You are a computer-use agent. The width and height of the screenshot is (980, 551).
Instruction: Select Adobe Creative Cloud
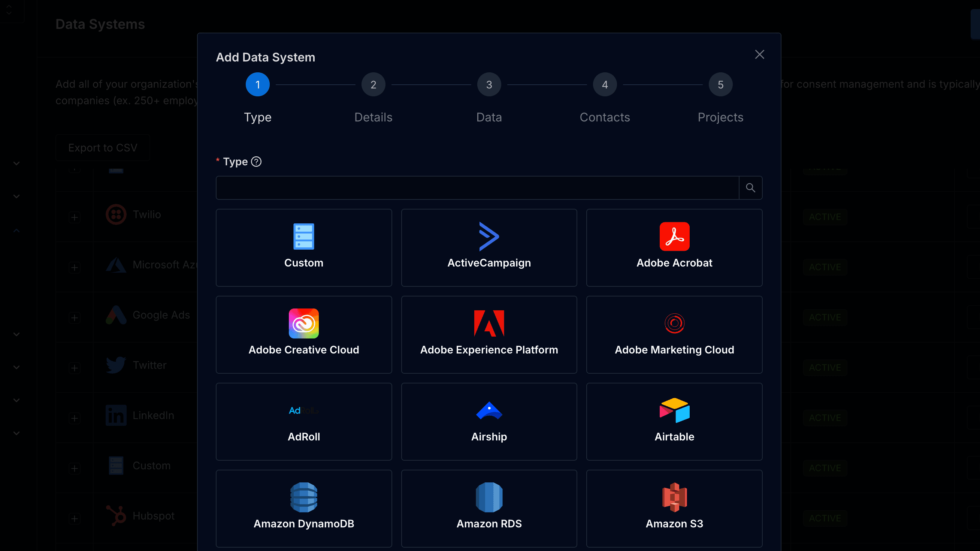(x=303, y=334)
